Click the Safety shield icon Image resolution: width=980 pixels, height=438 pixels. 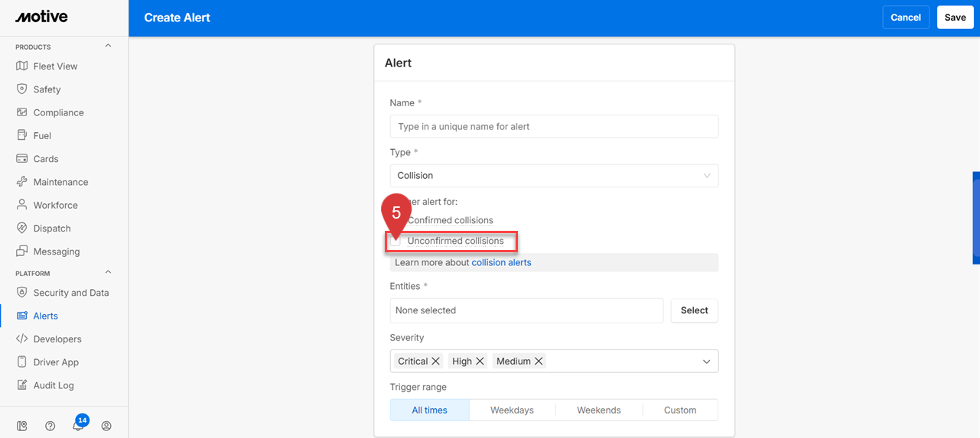click(21, 89)
